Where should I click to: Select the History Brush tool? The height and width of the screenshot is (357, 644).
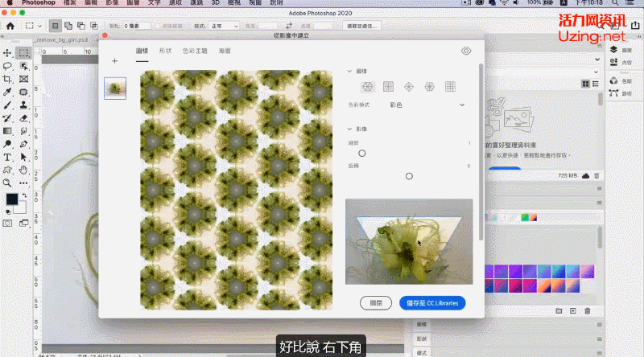7,118
